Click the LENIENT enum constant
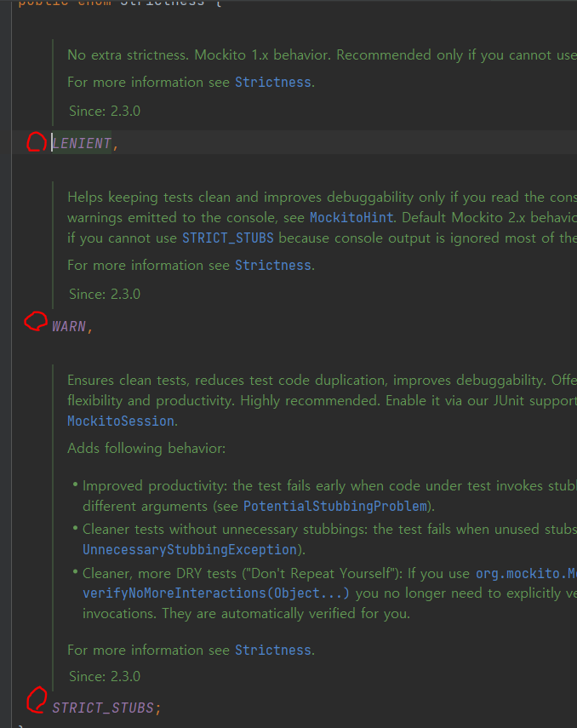 [x=82, y=143]
